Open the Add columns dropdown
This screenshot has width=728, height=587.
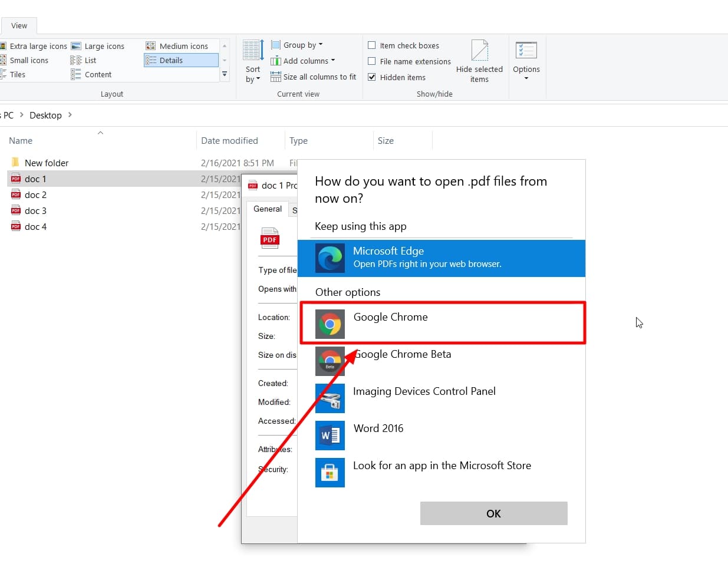pyautogui.click(x=303, y=60)
